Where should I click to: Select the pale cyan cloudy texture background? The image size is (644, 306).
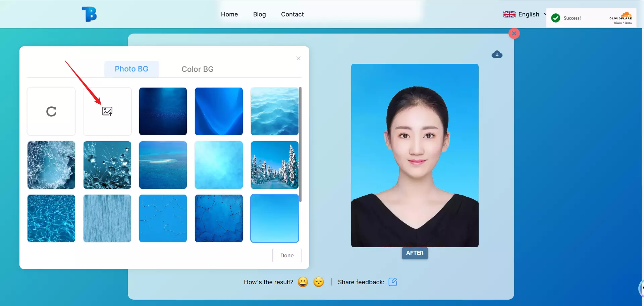[x=219, y=165]
